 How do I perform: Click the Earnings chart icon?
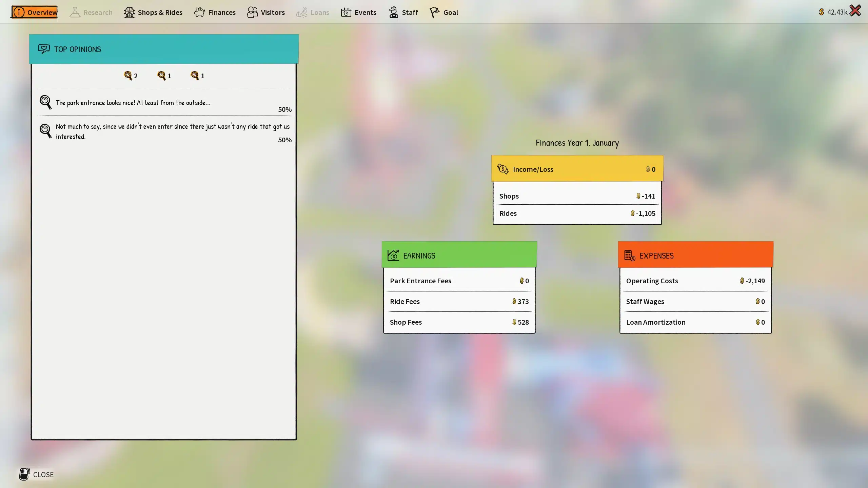click(393, 255)
